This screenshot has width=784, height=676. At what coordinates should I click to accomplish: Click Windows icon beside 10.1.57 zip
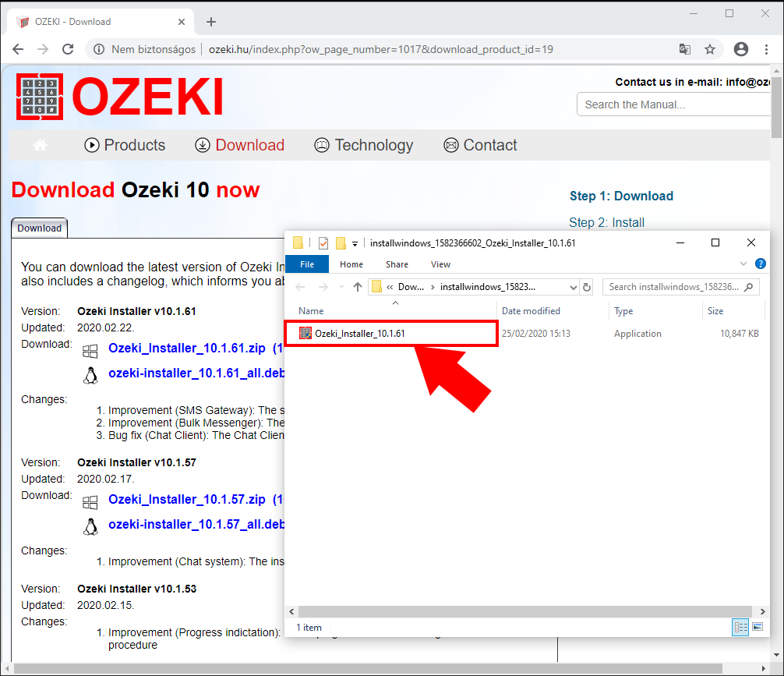pyautogui.click(x=90, y=502)
